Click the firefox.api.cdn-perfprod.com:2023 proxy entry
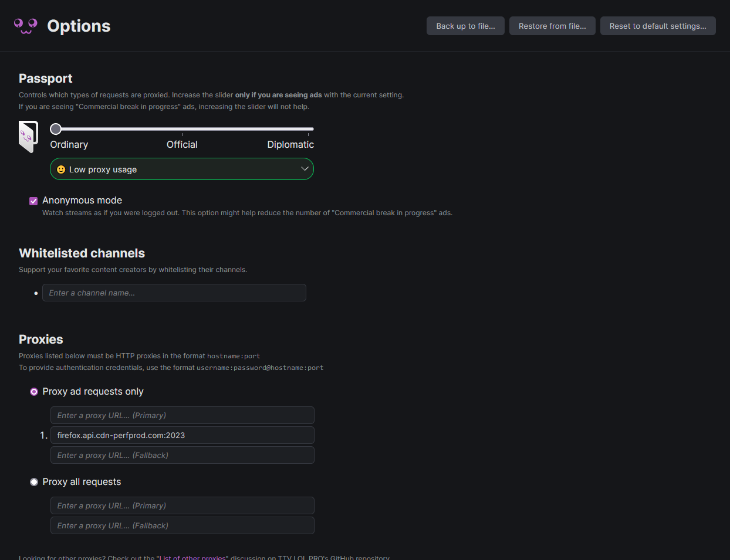730x560 pixels. coord(182,435)
